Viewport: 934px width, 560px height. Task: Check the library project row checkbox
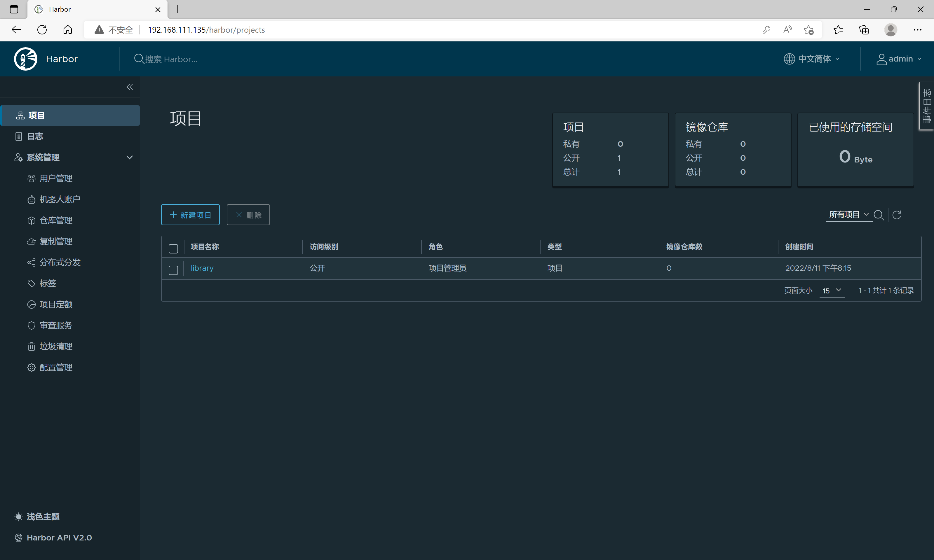point(173,270)
